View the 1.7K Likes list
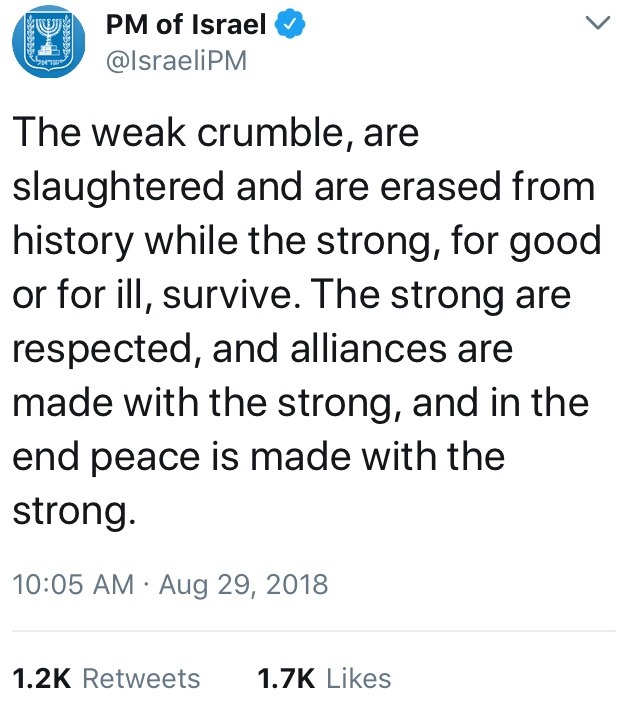Image resolution: width=634 pixels, height=718 pixels. point(324,679)
